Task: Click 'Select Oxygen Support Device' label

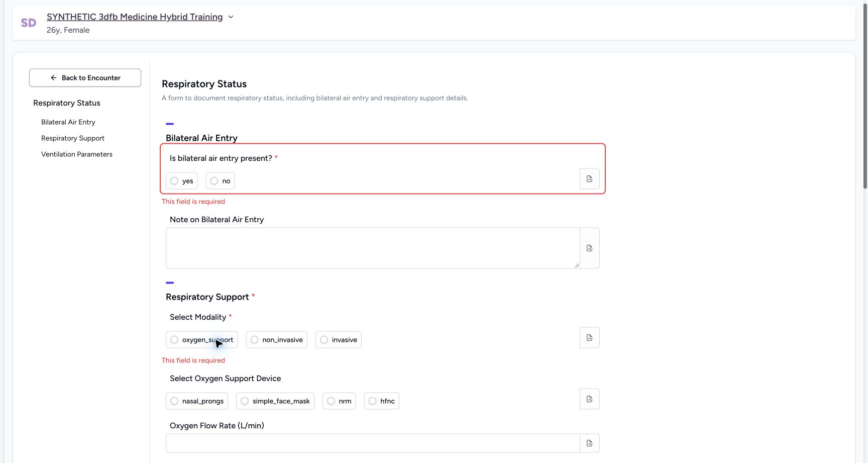Action: [x=226, y=379]
